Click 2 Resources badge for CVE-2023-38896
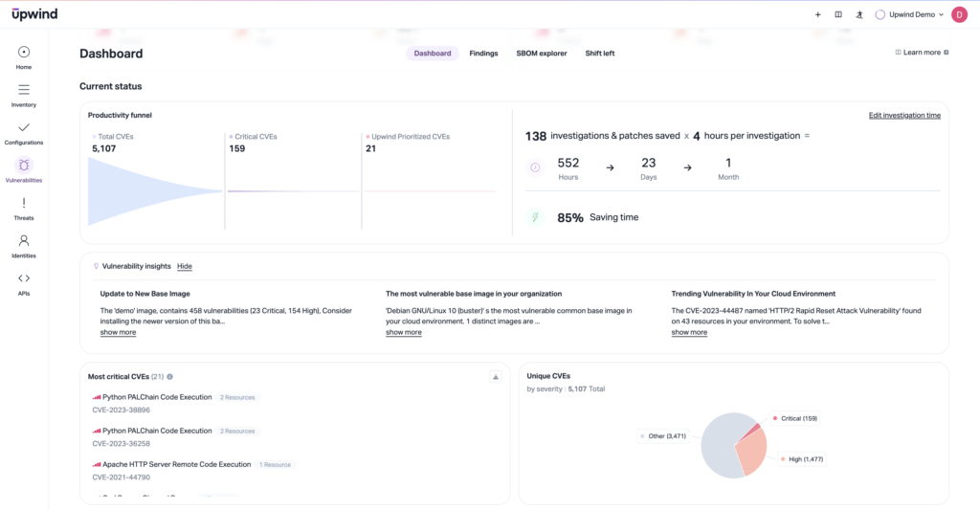Image resolution: width=980 pixels, height=510 pixels. [x=237, y=397]
